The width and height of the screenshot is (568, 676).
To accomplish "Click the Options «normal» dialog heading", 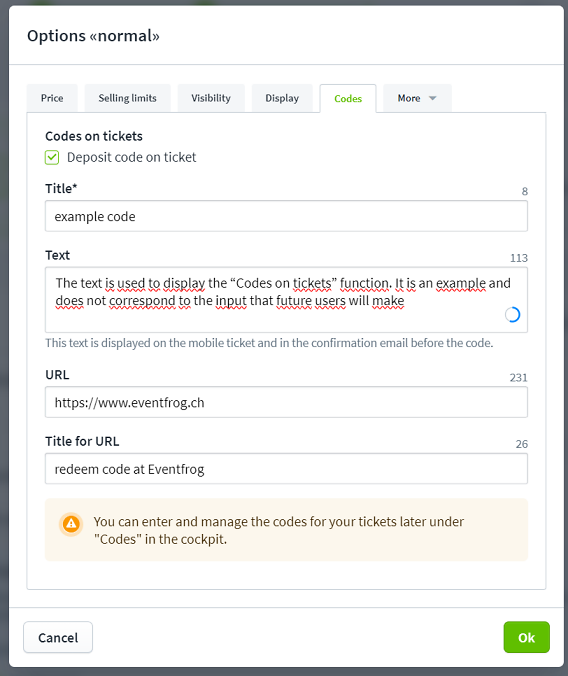I will coord(93,36).
